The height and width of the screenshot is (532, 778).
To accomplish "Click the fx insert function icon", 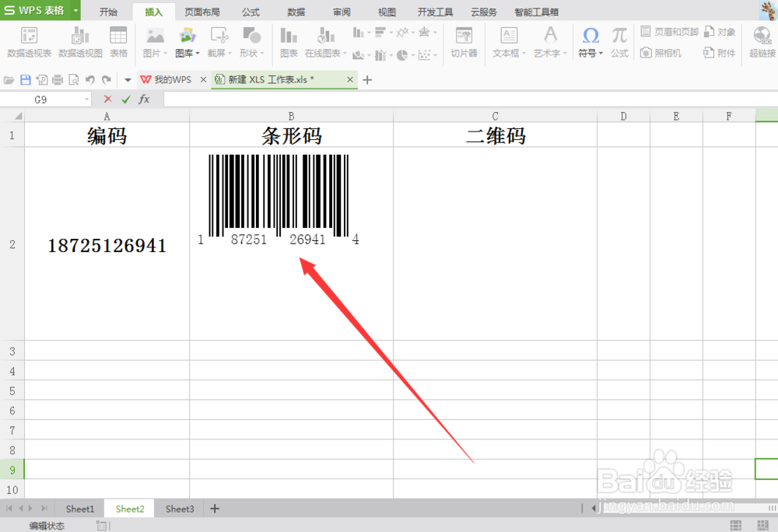I will (144, 99).
